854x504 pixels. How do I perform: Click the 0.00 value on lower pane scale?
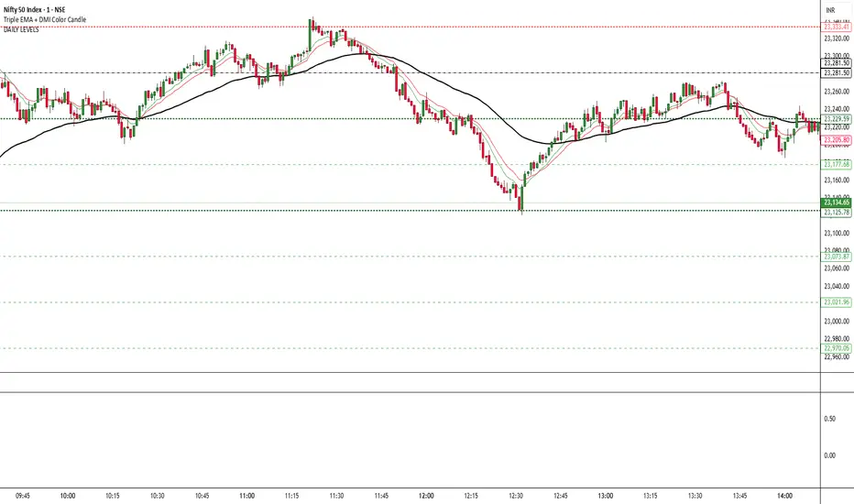tap(829, 455)
